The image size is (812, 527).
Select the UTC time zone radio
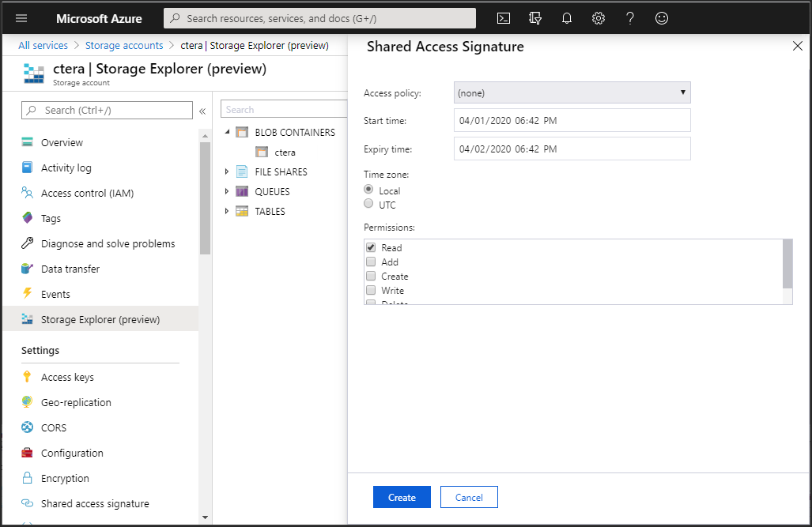coord(368,203)
